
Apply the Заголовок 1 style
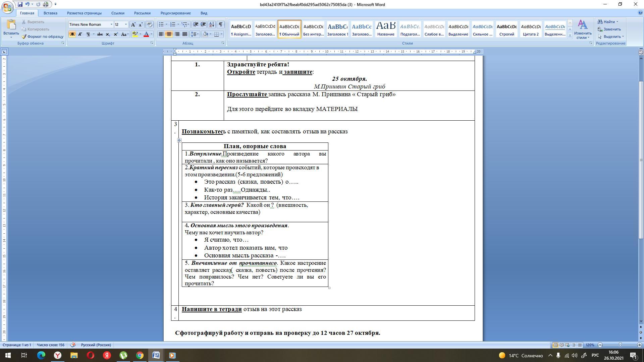click(x=337, y=29)
